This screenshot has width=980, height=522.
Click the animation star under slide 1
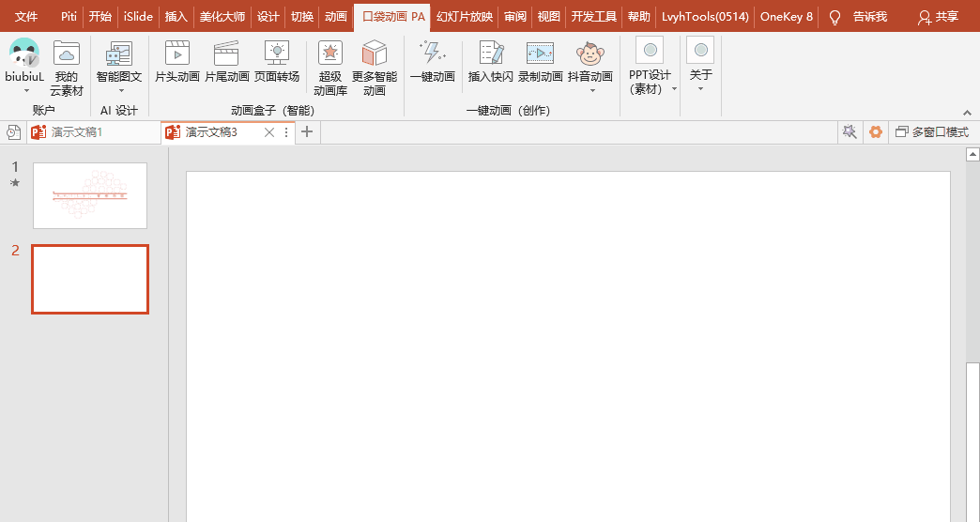pyautogui.click(x=15, y=182)
